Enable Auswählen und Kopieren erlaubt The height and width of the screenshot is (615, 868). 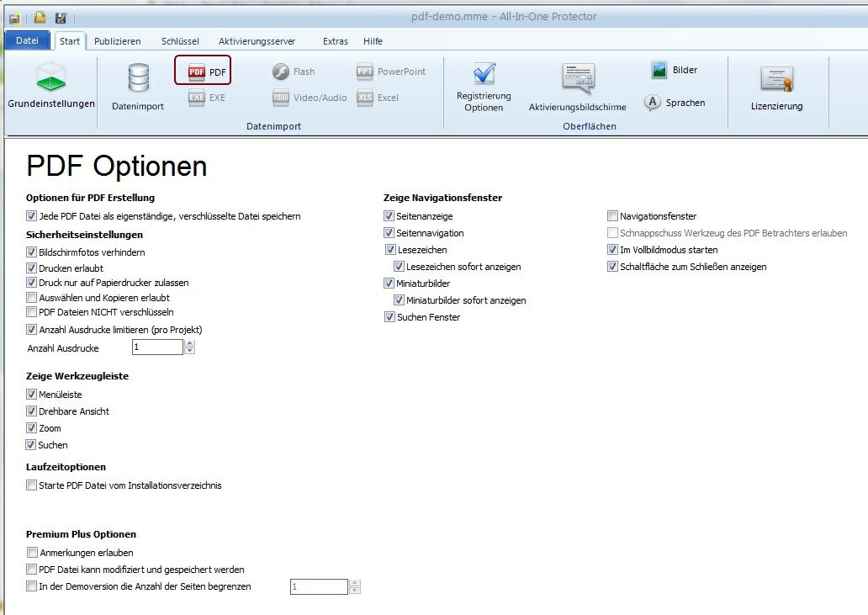pyautogui.click(x=32, y=297)
